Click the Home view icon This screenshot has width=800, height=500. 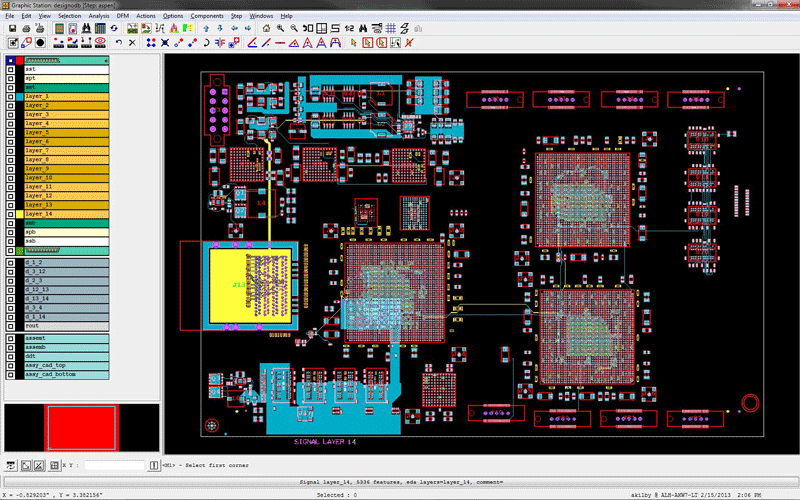(266, 29)
